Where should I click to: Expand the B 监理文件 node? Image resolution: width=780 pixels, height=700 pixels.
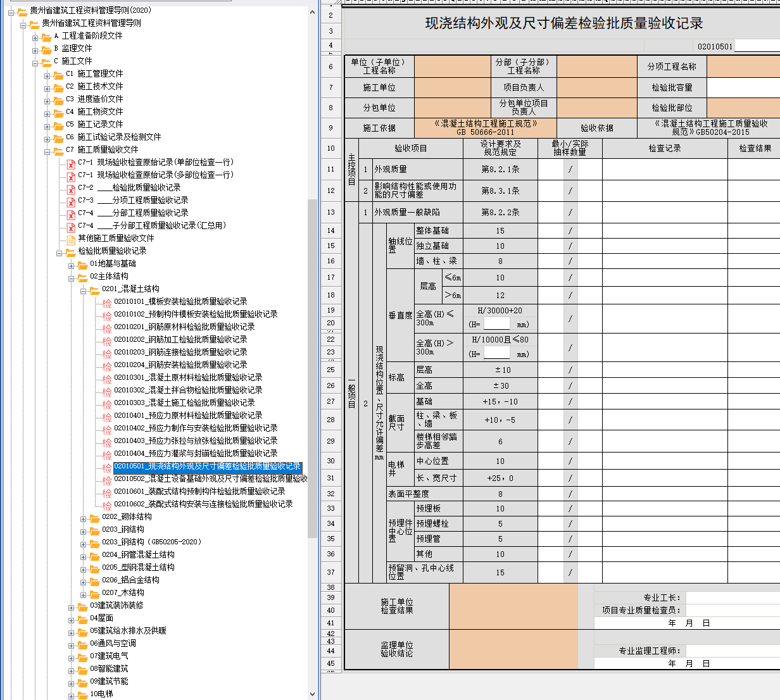coord(35,50)
